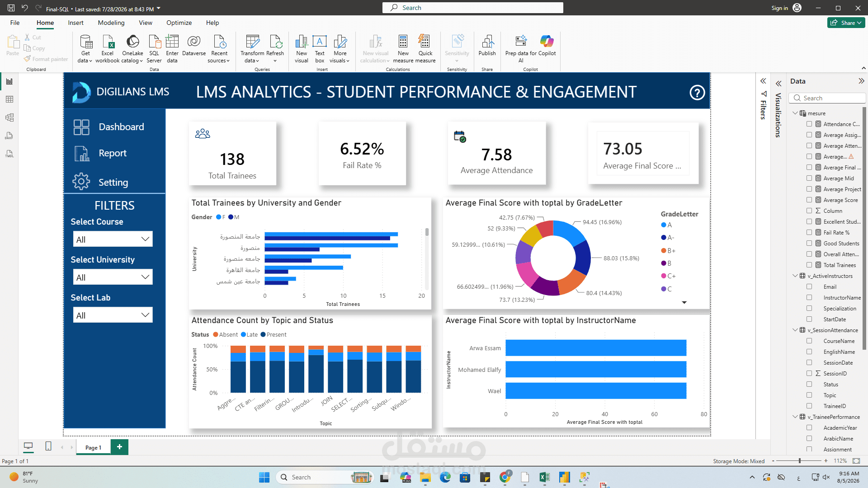Tick the AcademicYear field

tap(809, 427)
